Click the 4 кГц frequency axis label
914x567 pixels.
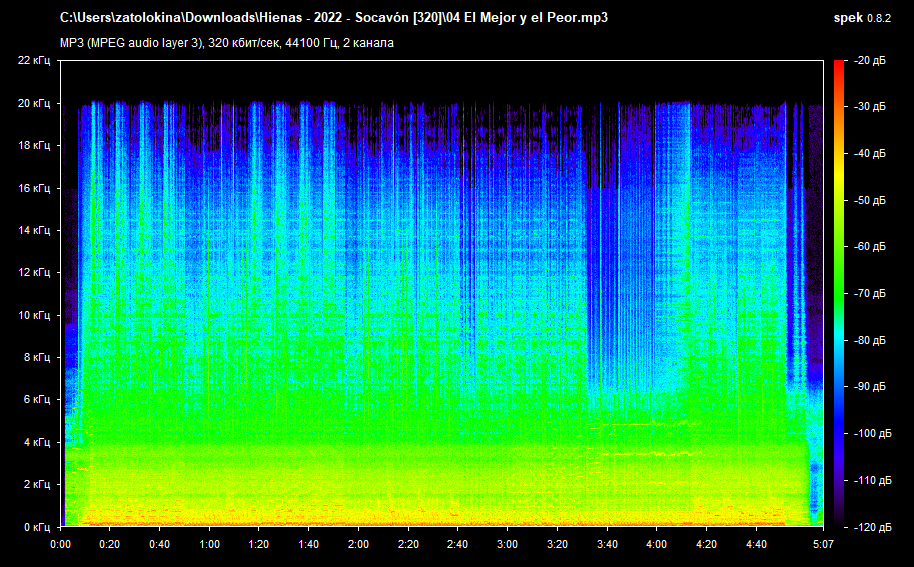(37, 442)
